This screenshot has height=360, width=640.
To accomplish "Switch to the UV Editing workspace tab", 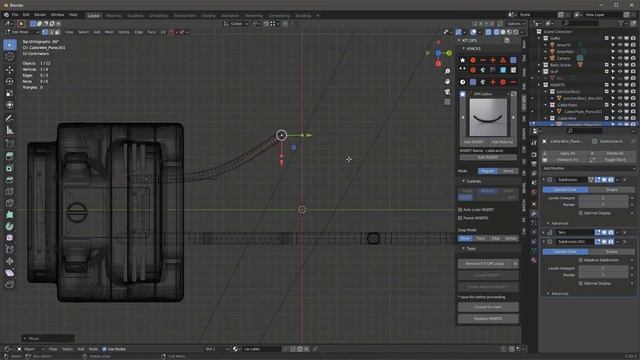I will [158, 16].
